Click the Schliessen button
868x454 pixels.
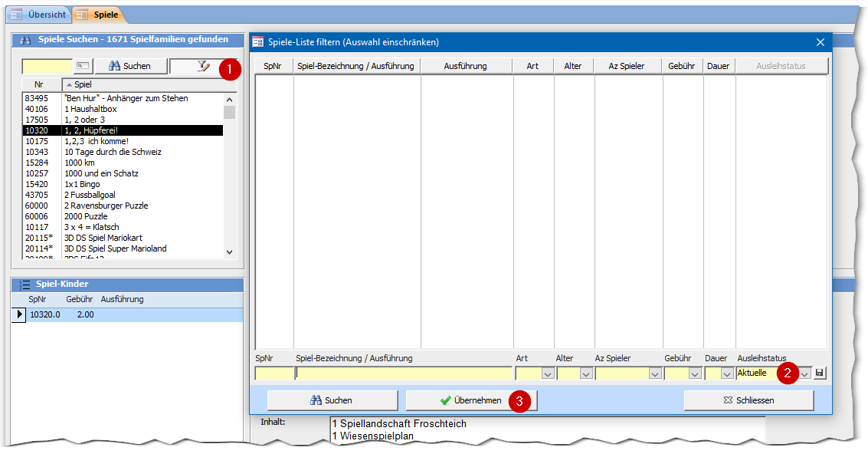click(x=749, y=400)
